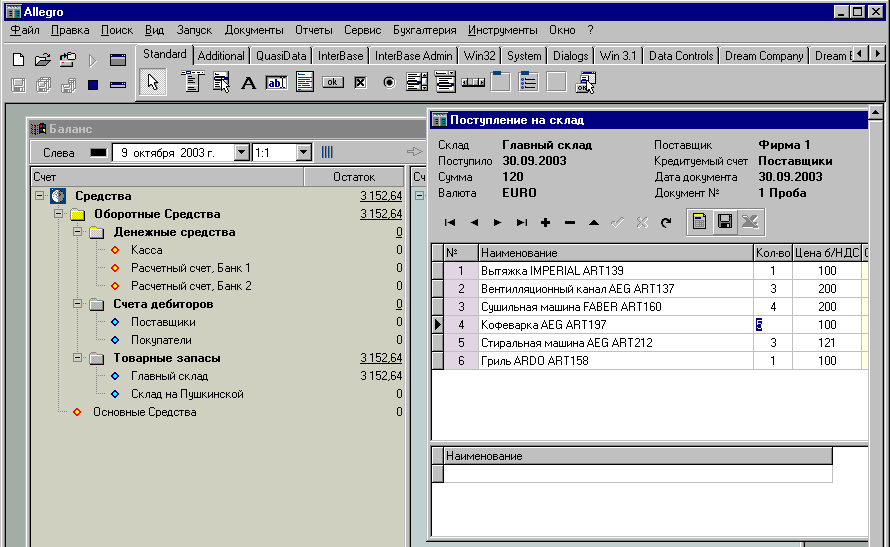This screenshot has height=547, width=890.
Task: Open the date dropdown in Баланс window
Action: [x=242, y=152]
